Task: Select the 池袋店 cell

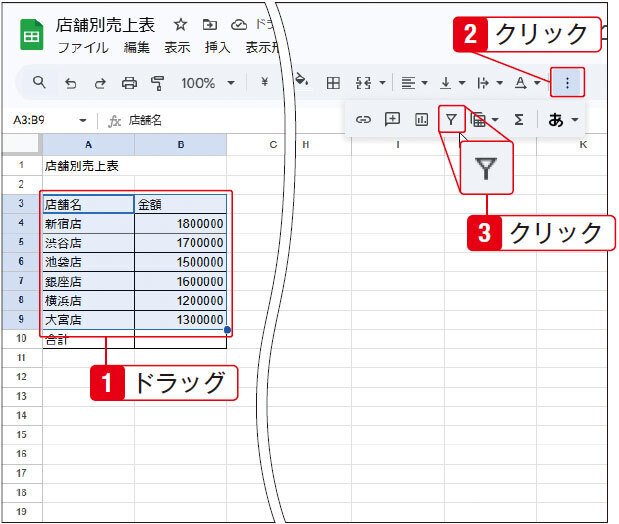Action: [88, 262]
